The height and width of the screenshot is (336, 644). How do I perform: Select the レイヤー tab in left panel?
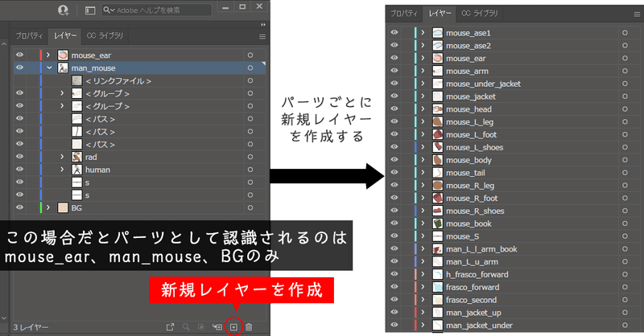pos(65,36)
